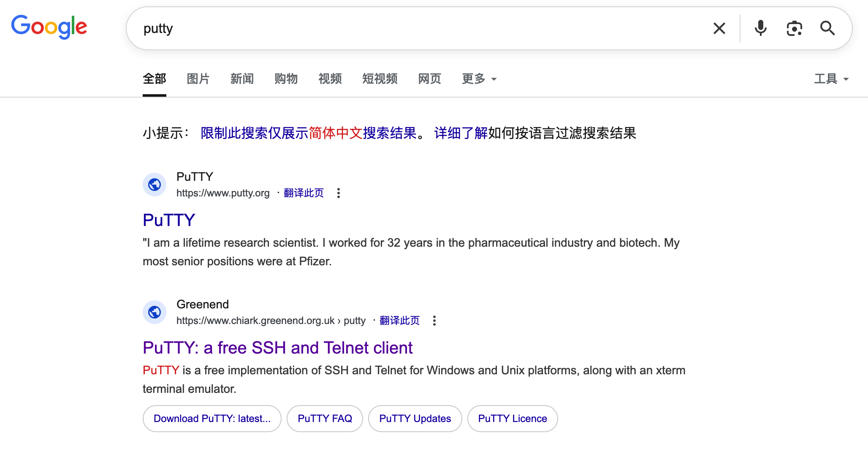The image size is (868, 452).
Task: Open the 购物 shopping tab
Action: (286, 79)
